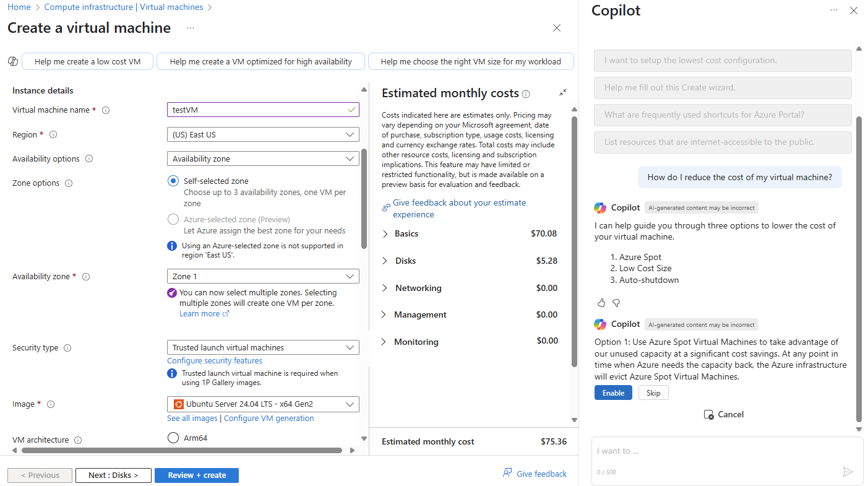
Task: Click the thumbs down feedback icon
Action: click(616, 303)
